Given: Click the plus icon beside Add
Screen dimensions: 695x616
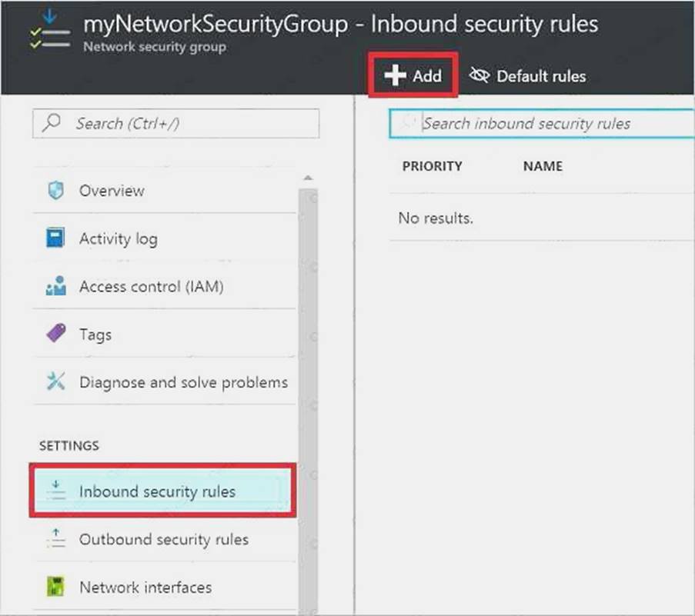Looking at the screenshot, I should click(395, 75).
